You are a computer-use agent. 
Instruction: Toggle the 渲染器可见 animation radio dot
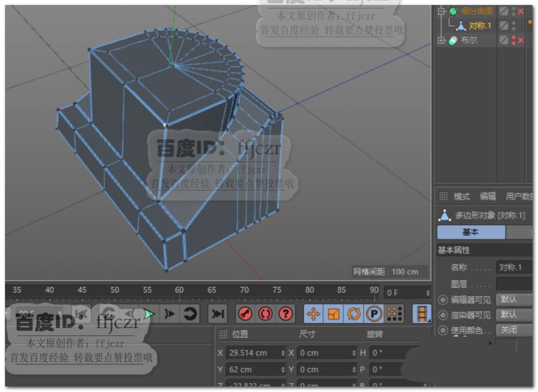[x=443, y=315]
